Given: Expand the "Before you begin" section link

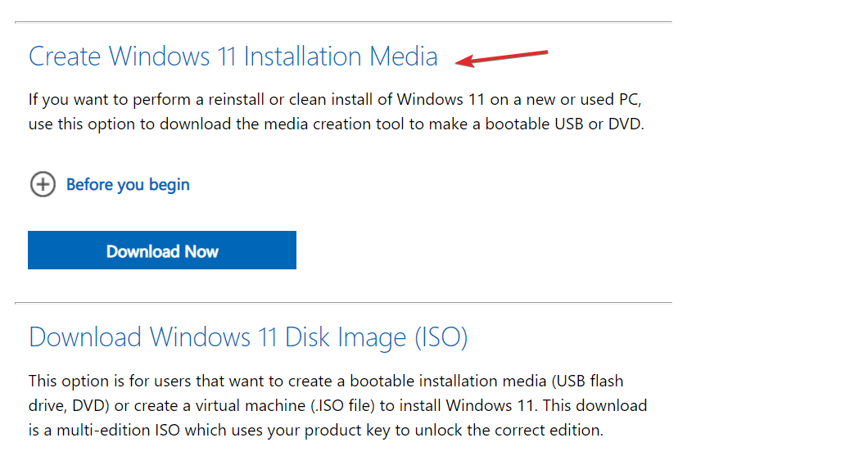Looking at the screenshot, I should coord(128,185).
